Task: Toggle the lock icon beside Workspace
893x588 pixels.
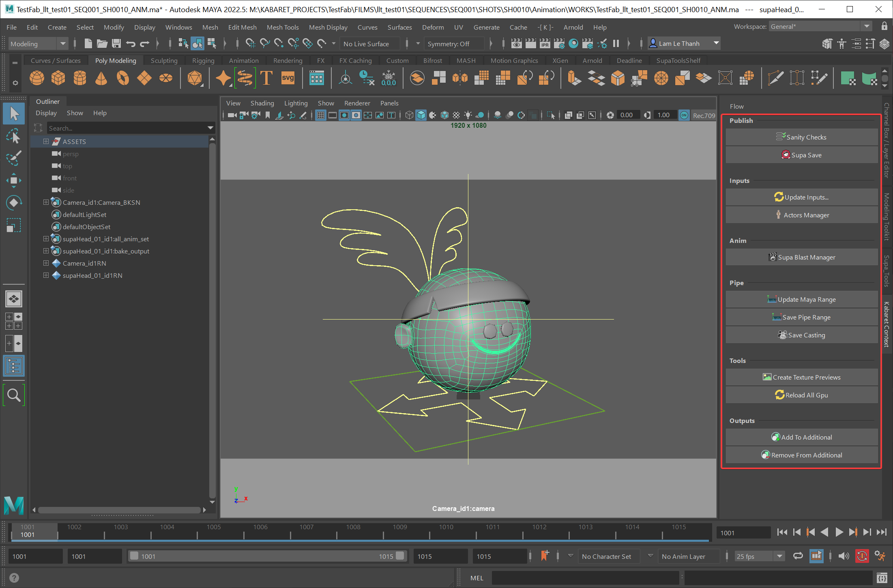Action: 884,26
